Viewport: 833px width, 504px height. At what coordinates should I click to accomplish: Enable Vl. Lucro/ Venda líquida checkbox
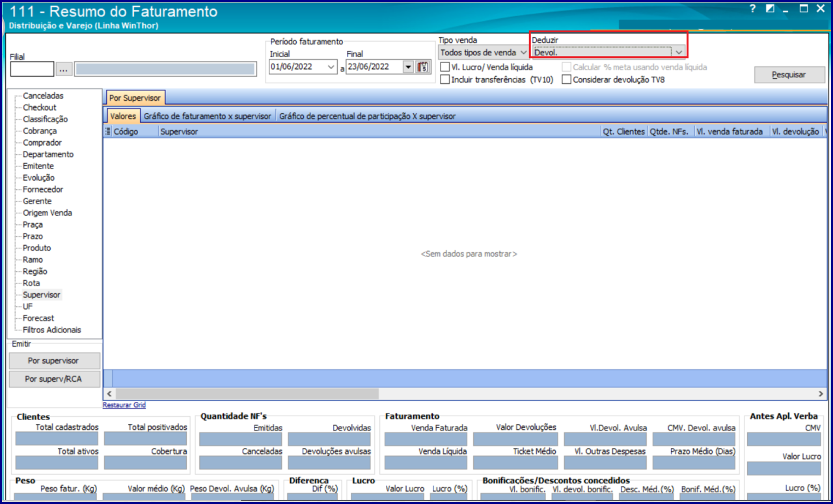(445, 67)
